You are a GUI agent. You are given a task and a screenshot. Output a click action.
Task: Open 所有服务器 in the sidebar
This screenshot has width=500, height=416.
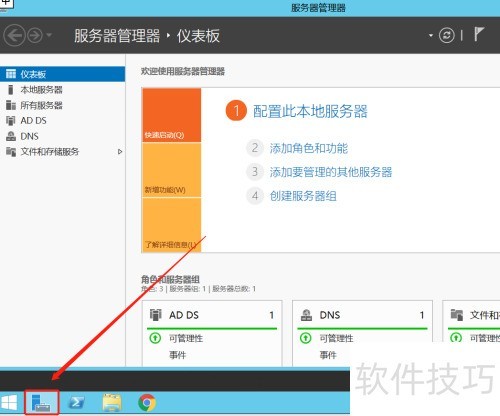(62, 105)
